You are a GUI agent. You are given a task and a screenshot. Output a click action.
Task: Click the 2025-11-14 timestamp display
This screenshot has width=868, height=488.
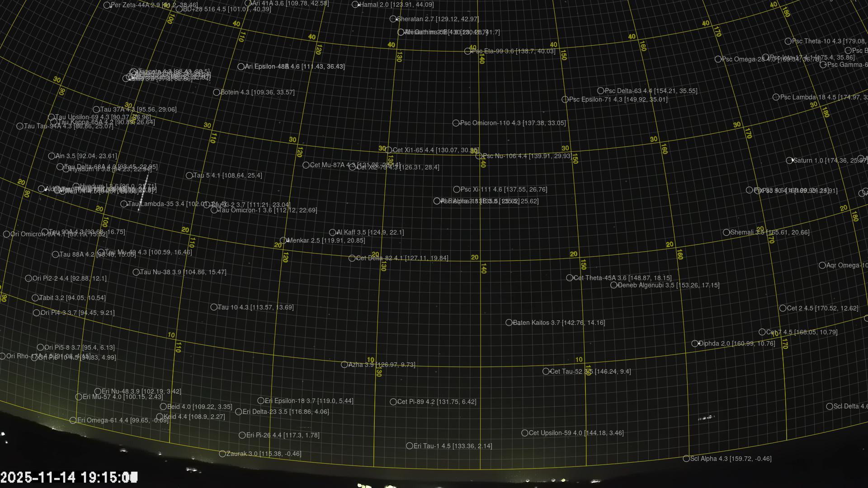pyautogui.click(x=69, y=477)
